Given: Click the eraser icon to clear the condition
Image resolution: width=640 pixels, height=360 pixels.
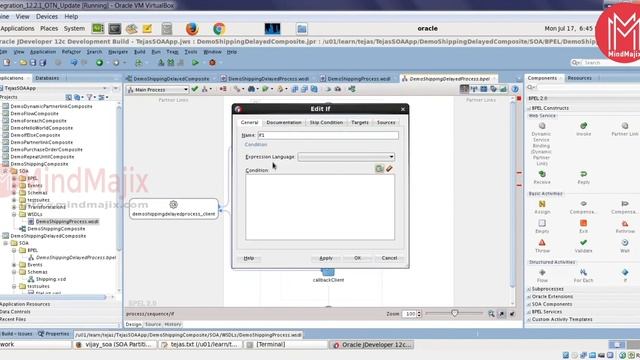Looking at the screenshot, I should 389,169.
